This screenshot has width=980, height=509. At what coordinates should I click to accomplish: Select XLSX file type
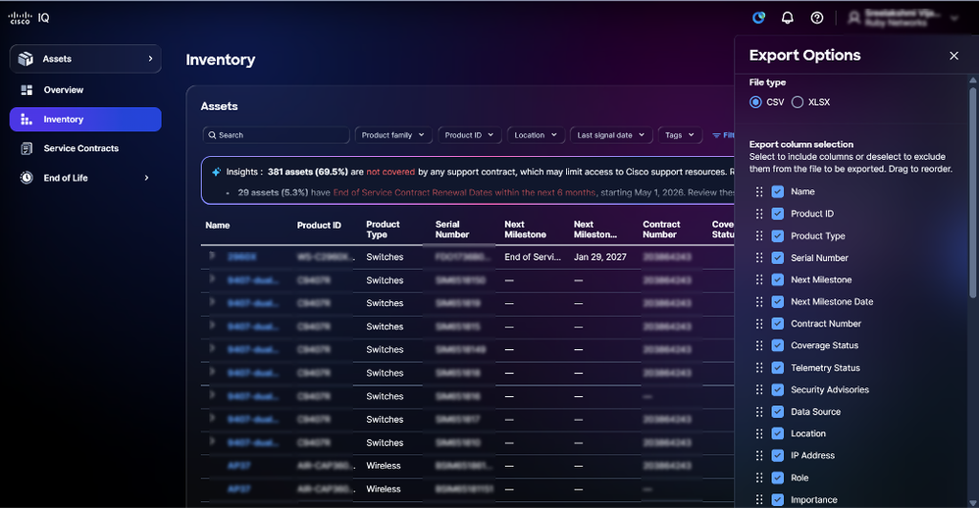coord(798,102)
